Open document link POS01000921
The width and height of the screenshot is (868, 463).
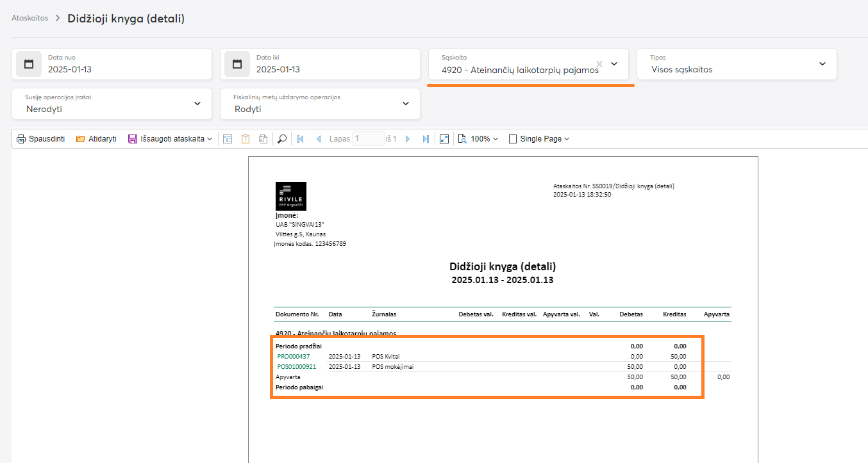(297, 367)
